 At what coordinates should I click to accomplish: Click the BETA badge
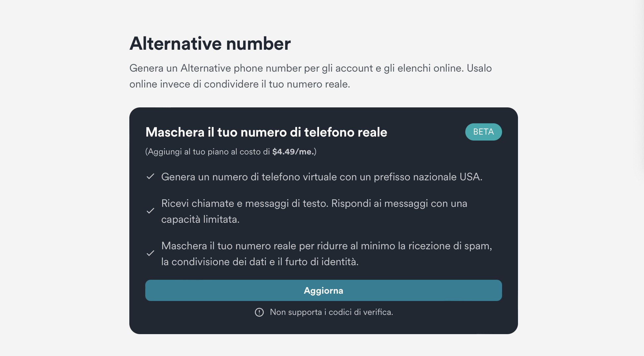(x=483, y=132)
